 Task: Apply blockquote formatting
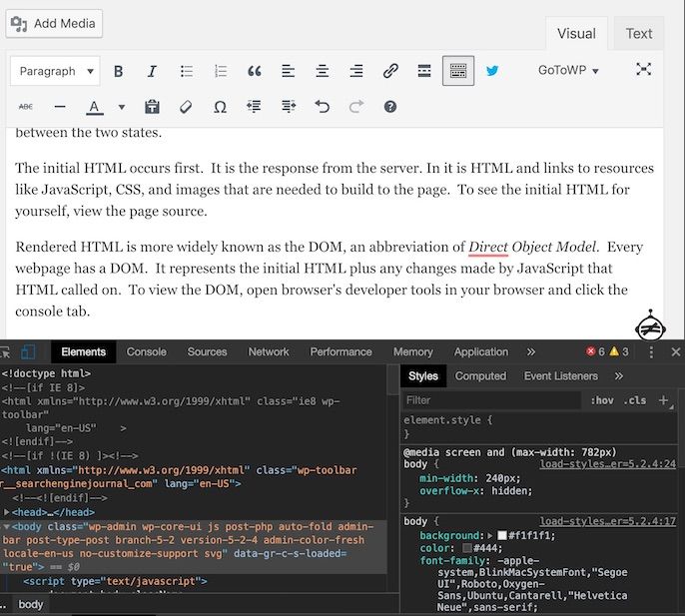(255, 71)
